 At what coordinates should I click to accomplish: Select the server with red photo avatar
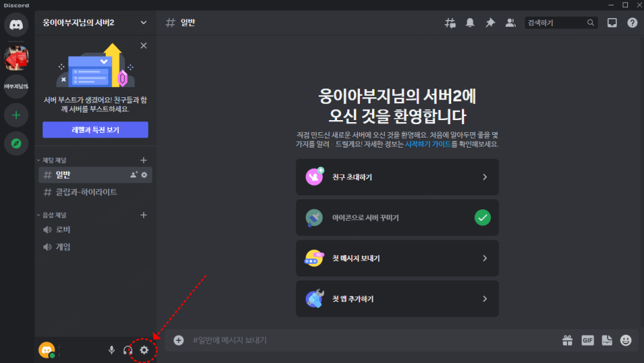pos(16,58)
